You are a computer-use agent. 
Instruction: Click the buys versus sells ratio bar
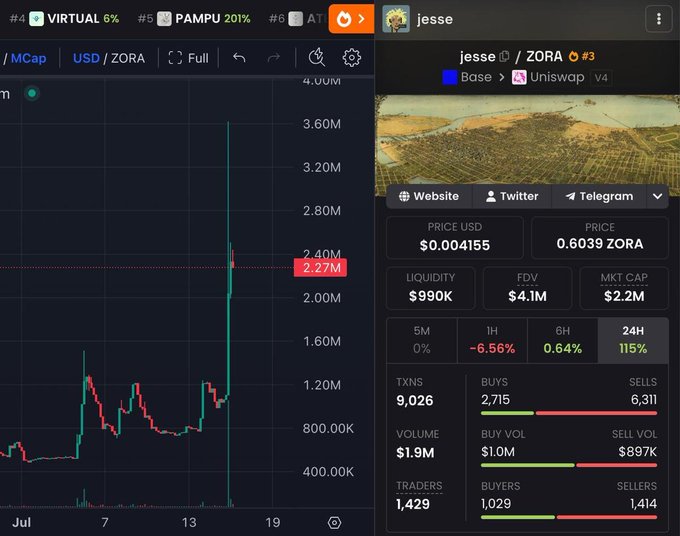tap(569, 413)
